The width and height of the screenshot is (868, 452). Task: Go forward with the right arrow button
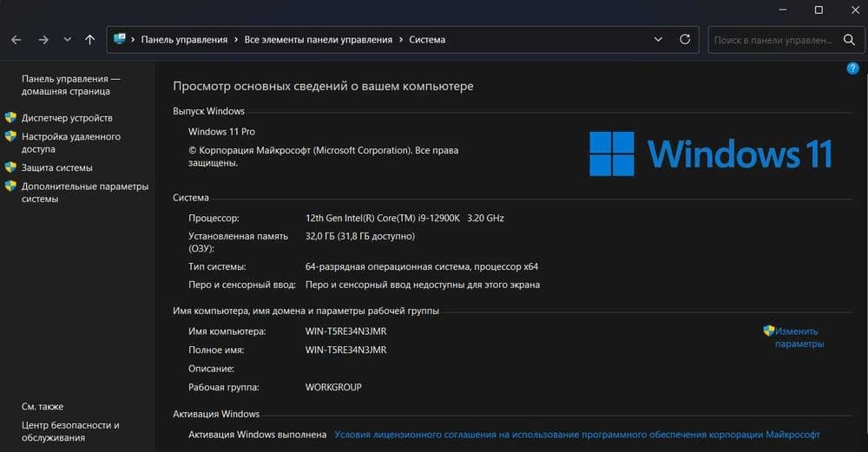43,40
